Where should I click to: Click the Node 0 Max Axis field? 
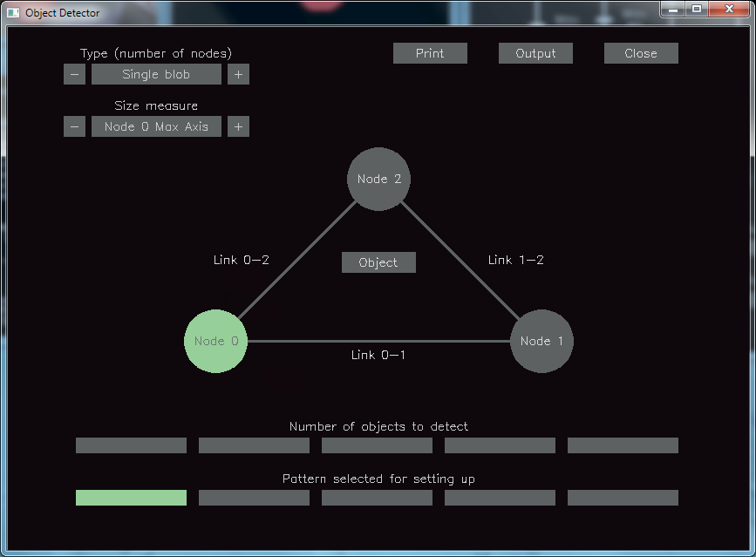coord(156,126)
